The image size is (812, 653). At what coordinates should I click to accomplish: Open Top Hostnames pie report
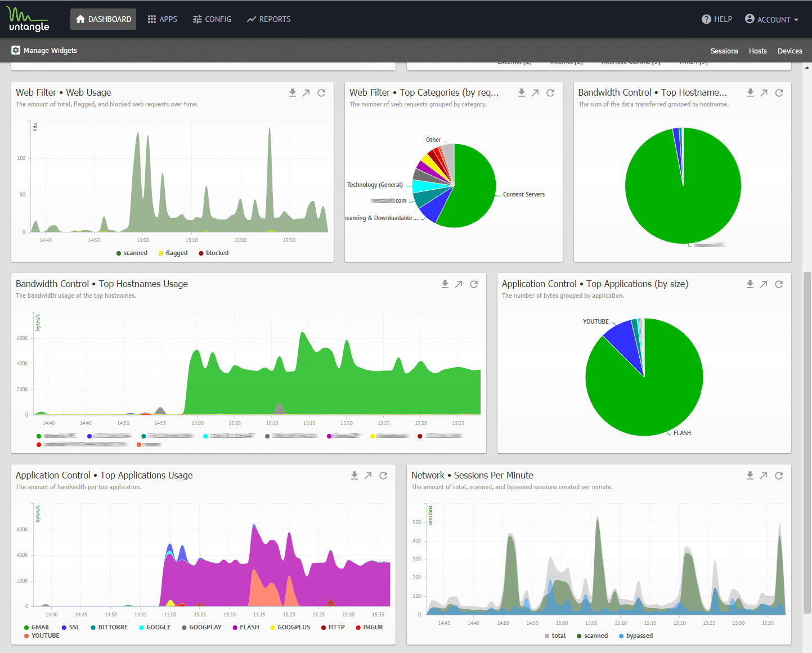point(764,93)
